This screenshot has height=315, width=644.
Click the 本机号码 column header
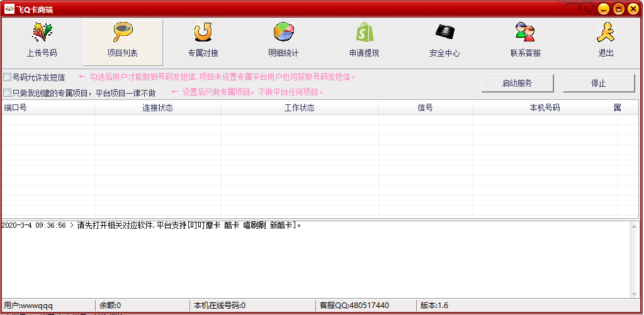coord(545,108)
